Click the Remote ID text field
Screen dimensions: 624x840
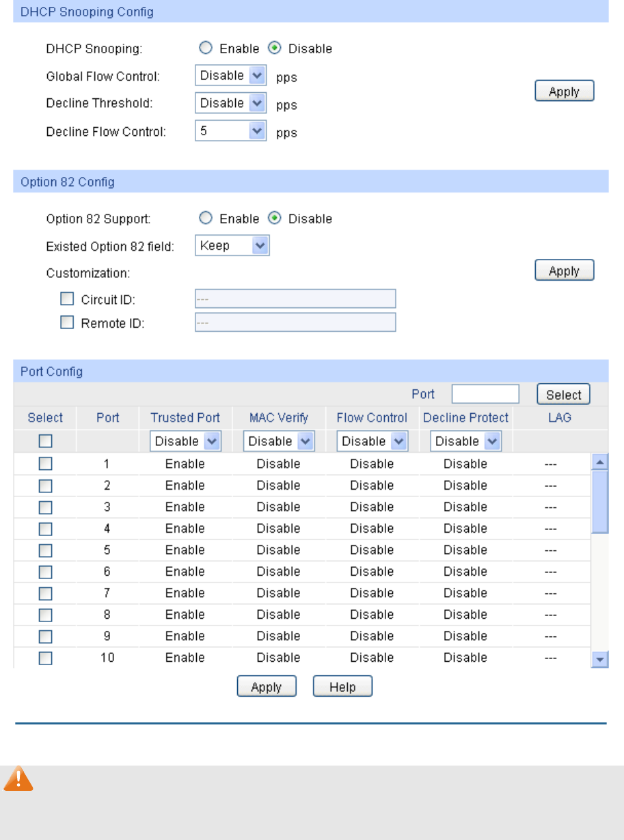pyautogui.click(x=295, y=322)
